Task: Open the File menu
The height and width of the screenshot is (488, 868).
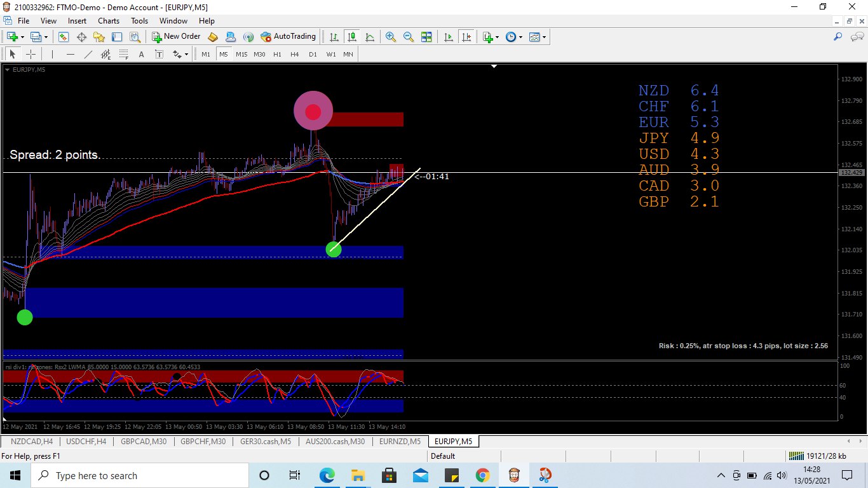Action: (24, 21)
